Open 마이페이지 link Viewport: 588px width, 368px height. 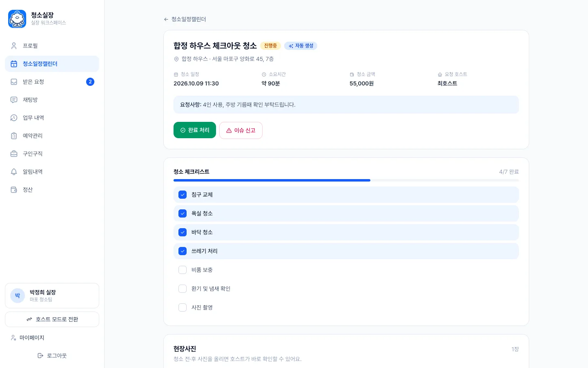(27, 338)
